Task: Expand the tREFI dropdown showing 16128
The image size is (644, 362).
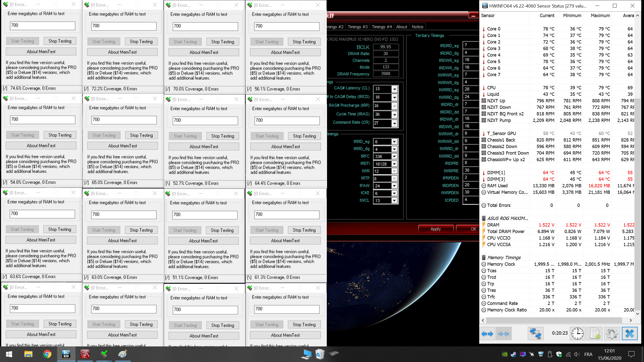Action: coord(394,164)
